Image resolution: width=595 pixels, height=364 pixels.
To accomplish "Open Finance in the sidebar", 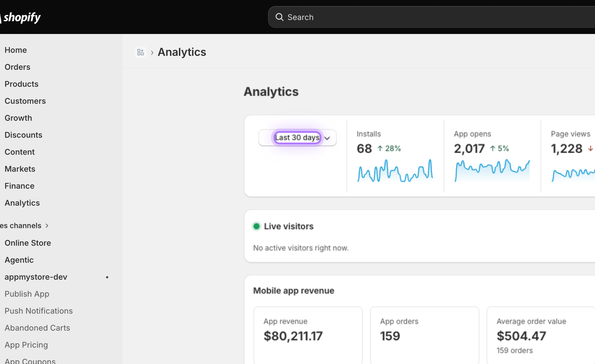I will click(x=19, y=186).
